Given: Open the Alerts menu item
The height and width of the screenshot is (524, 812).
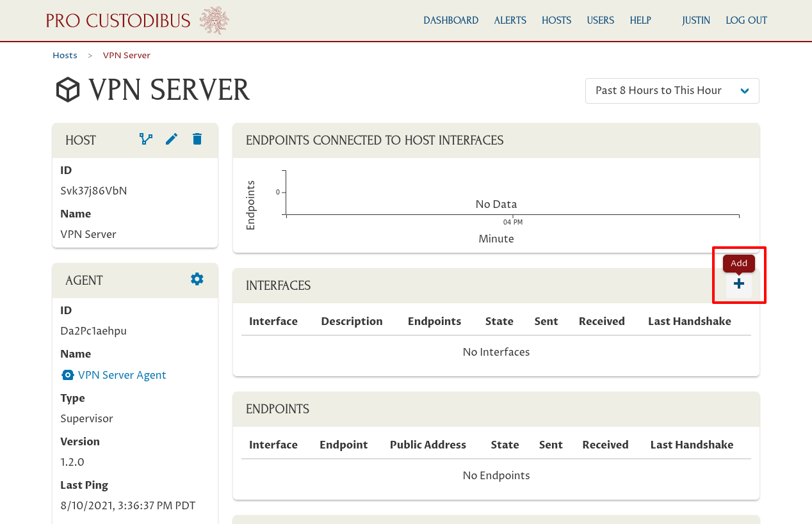Looking at the screenshot, I should pos(510,20).
